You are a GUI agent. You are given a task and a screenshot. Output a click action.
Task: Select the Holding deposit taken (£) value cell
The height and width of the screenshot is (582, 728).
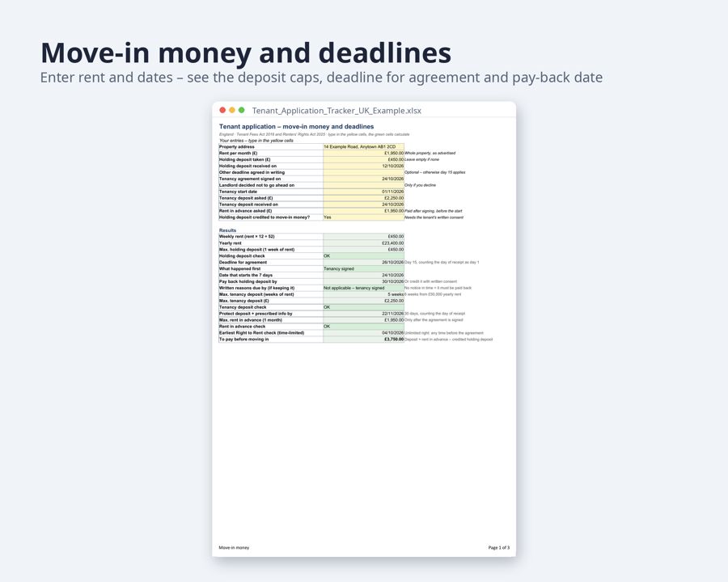[x=363, y=160]
